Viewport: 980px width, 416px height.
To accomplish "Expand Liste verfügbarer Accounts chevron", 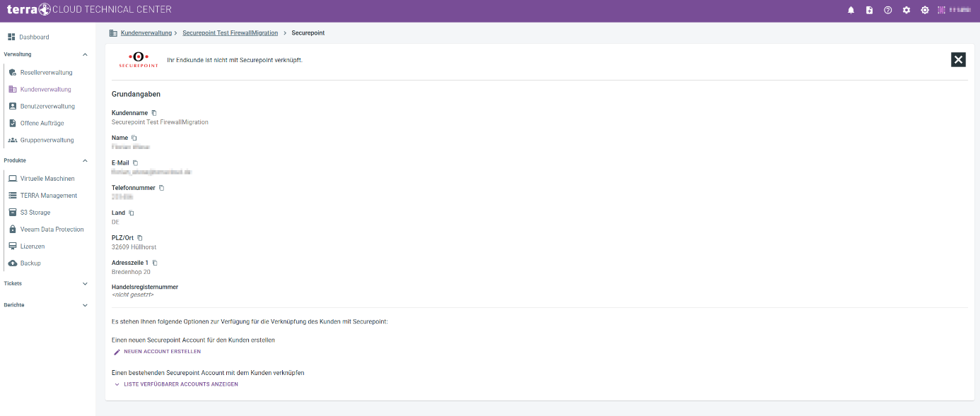I will coord(117,384).
